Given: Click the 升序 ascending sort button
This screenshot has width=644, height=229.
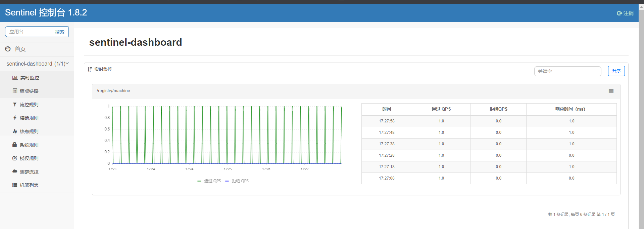Looking at the screenshot, I should coord(616,71).
